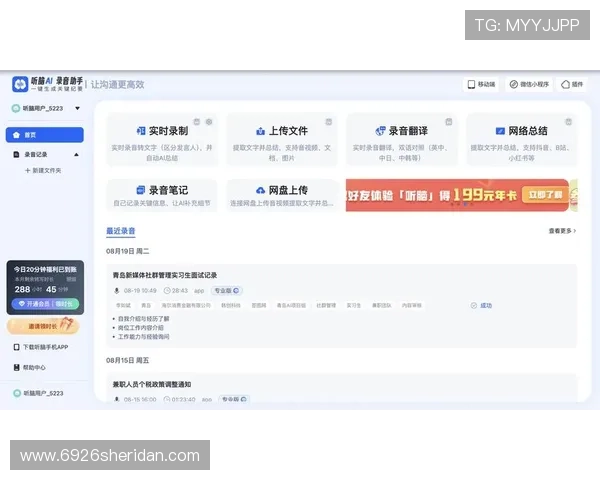
Task: Click 新建文件夹 to add a folder
Action: 43,170
